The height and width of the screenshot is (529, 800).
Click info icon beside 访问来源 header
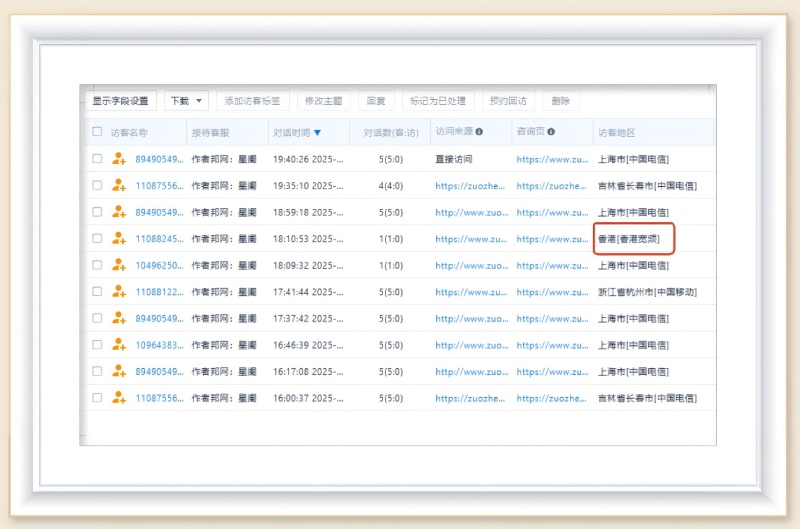[x=479, y=132]
